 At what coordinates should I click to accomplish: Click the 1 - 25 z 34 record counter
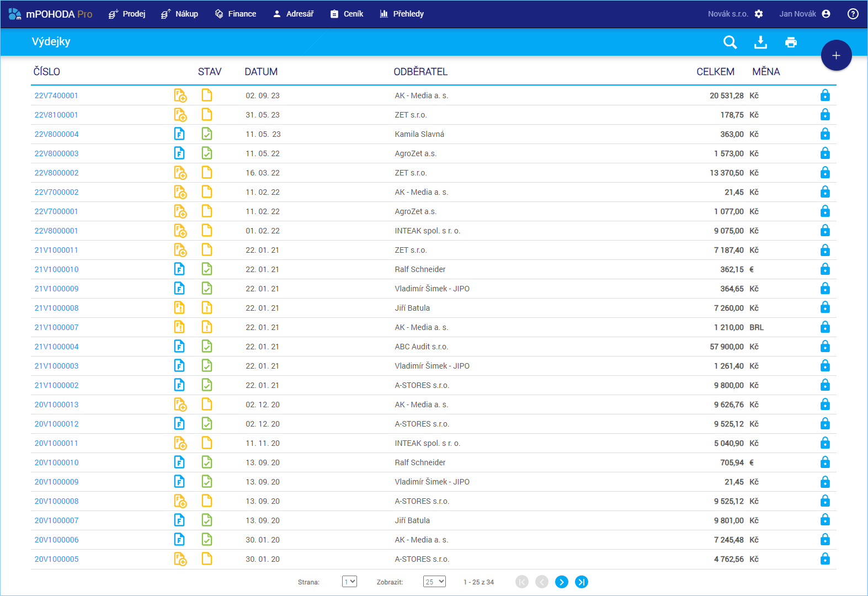point(478,582)
